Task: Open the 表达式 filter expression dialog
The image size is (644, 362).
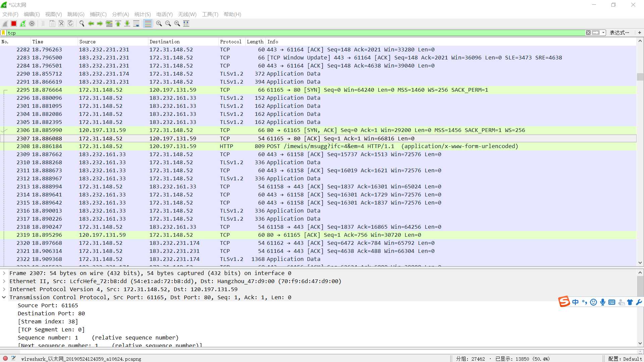Action: [x=620, y=33]
